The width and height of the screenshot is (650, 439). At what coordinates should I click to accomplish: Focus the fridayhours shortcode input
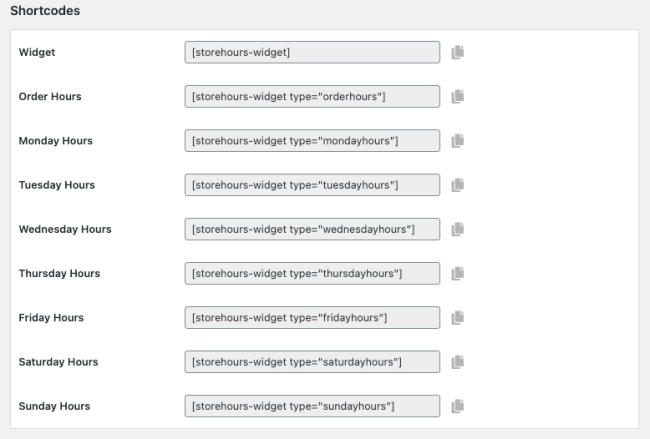pos(312,317)
